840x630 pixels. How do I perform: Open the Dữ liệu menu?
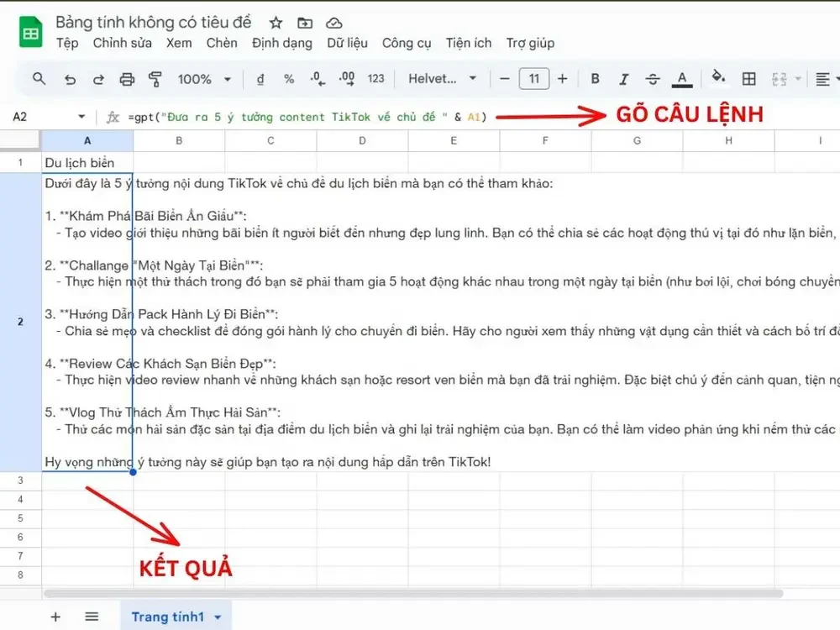pyautogui.click(x=347, y=43)
